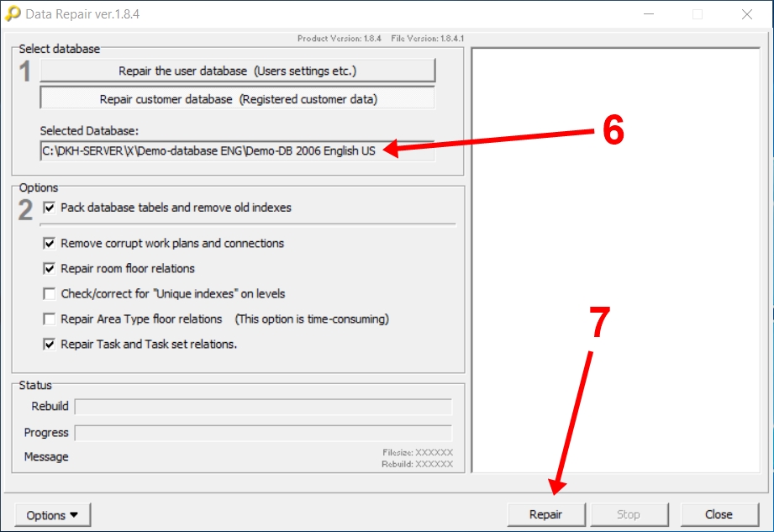Close the Data Repair window via X
Image resolution: width=774 pixels, height=532 pixels.
tap(747, 13)
